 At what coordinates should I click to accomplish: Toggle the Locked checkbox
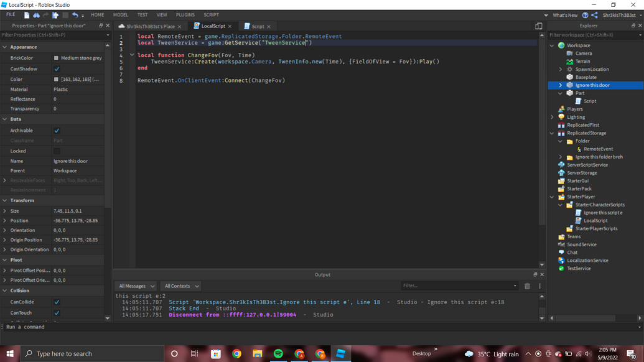57,151
